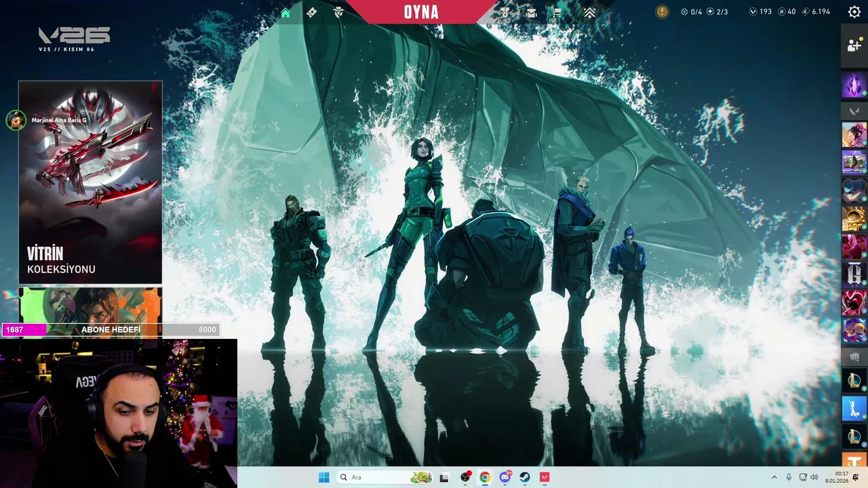Open the 2/3 missions counter
The image size is (868, 488).
pyautogui.click(x=717, y=12)
